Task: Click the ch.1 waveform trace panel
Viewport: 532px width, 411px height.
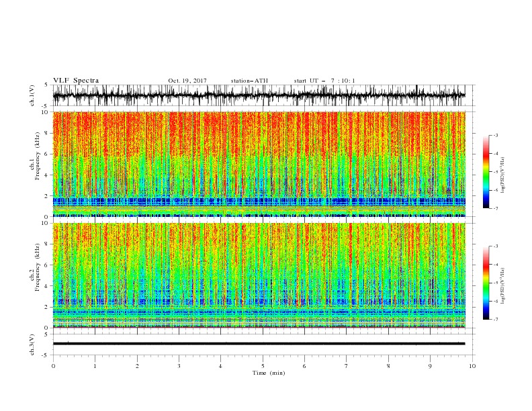Action: point(264,95)
